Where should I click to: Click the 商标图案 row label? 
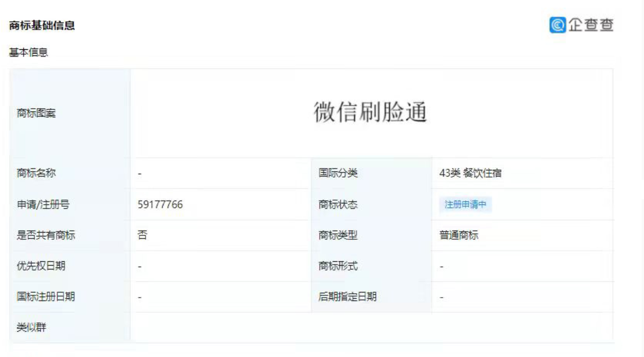[36, 113]
